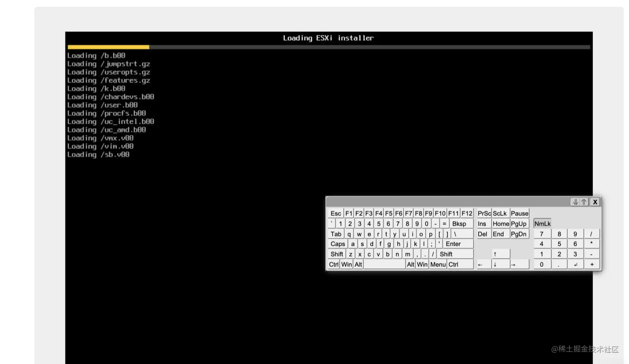
Task: Toggle the right Ctrl key
Action: point(460,264)
